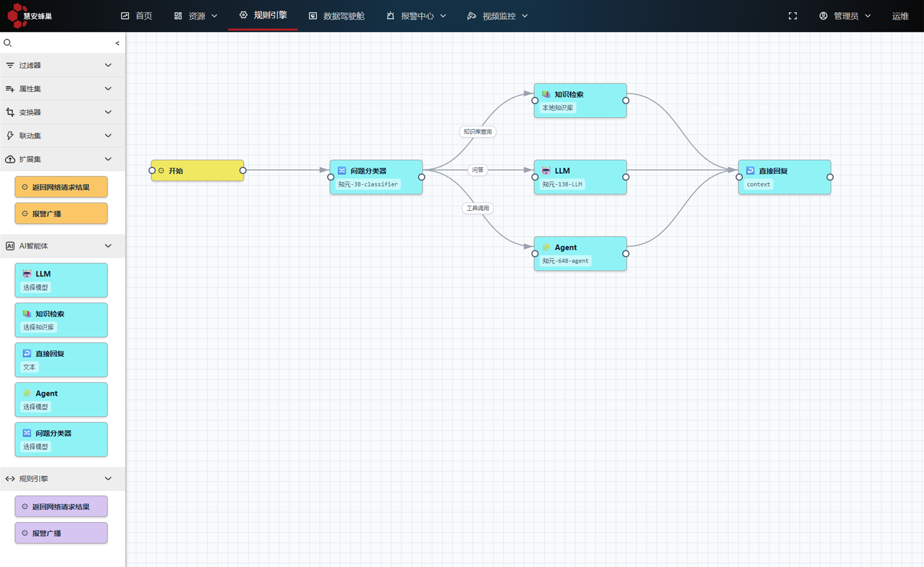924x567 pixels.
Task: Click the search magnifier icon in the sidebar
Action: click(x=8, y=43)
